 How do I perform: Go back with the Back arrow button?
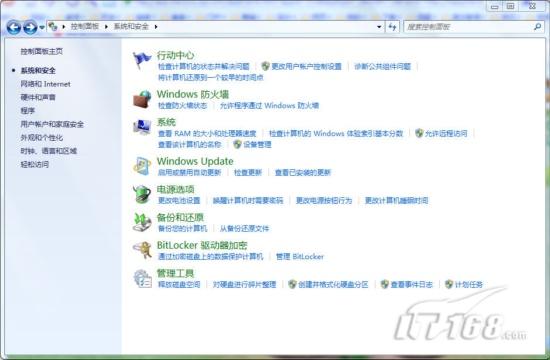click(14, 27)
